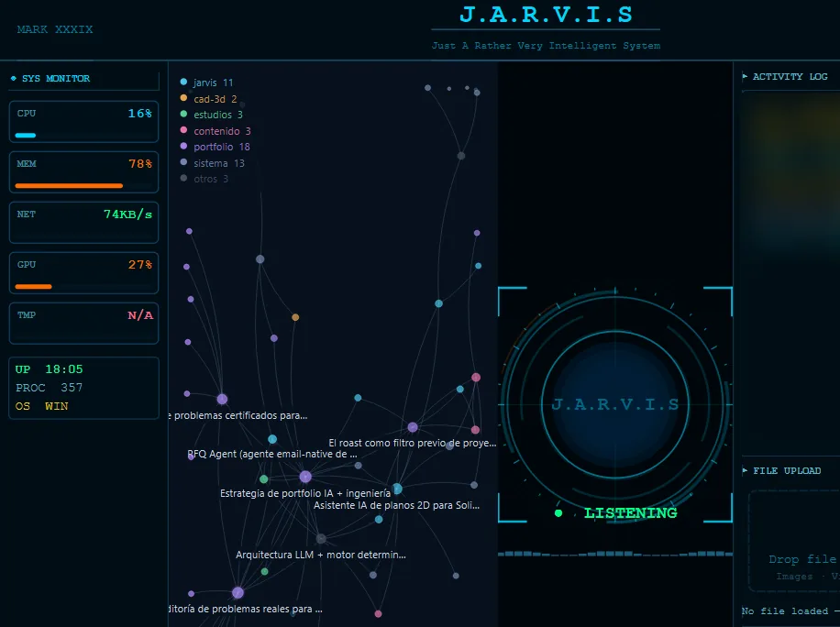Select node Asistente IA de planos 2D

(397, 489)
